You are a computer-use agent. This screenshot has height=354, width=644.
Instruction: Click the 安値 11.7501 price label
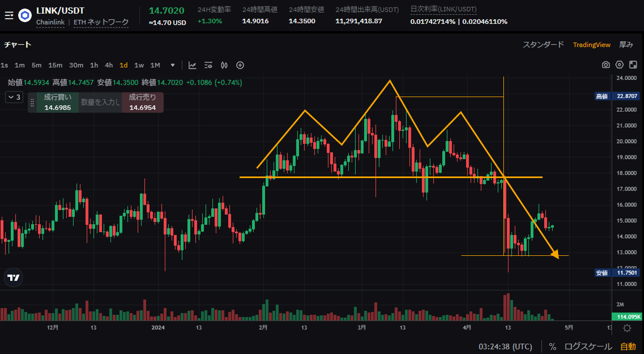[618, 272]
